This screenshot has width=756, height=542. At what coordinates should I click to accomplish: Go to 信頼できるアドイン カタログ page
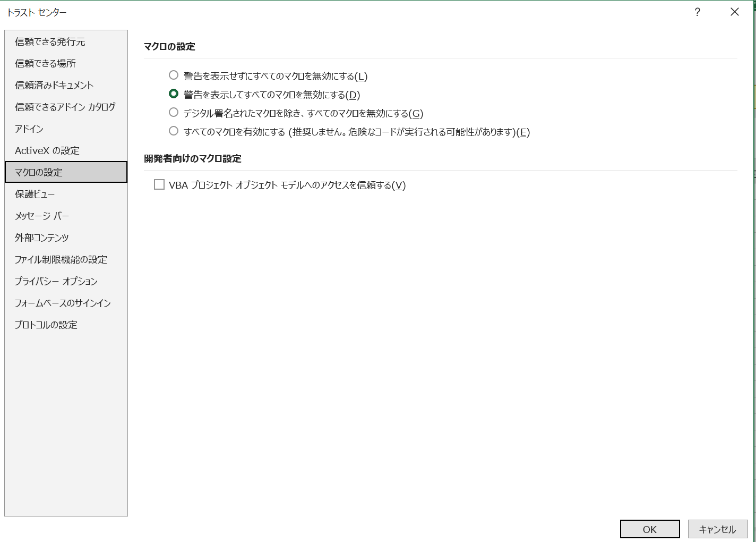tap(65, 107)
